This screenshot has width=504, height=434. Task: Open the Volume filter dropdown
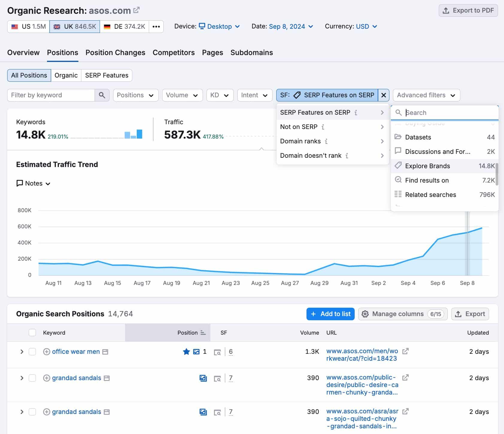(x=182, y=95)
